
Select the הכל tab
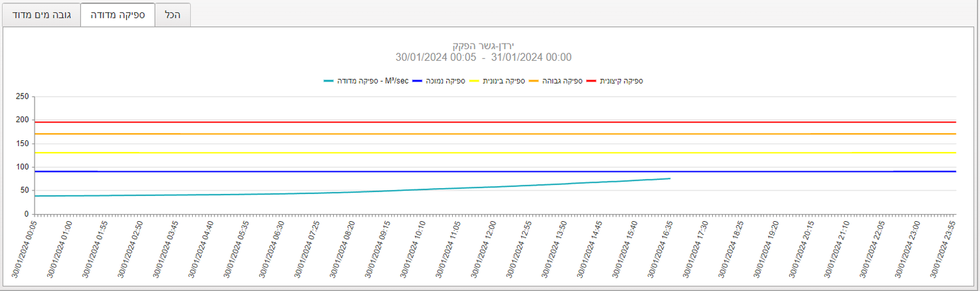pos(172,14)
